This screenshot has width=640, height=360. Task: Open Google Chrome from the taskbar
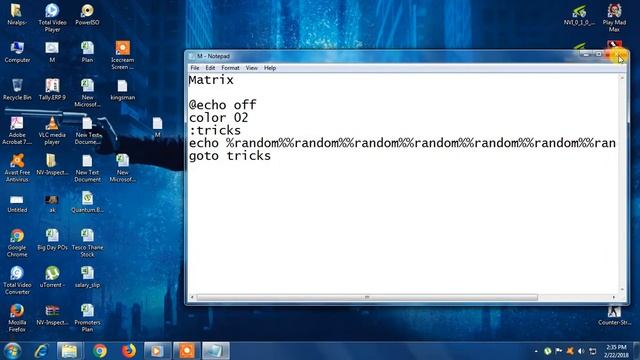[100, 351]
